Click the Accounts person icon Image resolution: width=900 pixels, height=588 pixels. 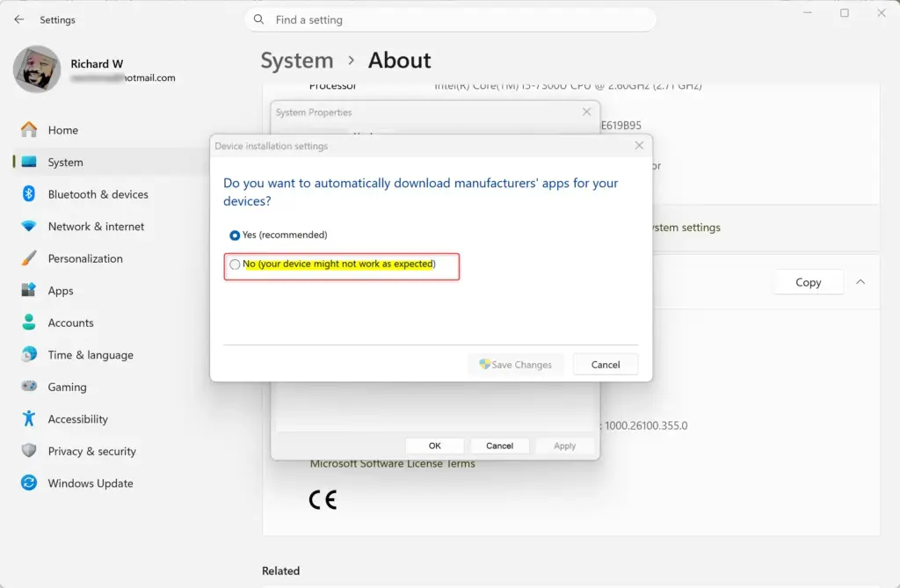[x=29, y=323]
